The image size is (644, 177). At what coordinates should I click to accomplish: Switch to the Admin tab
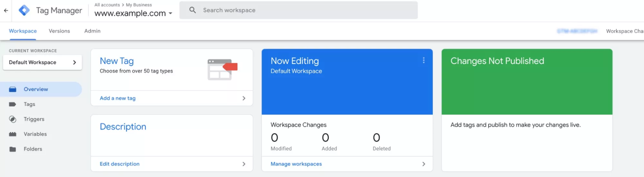tap(92, 31)
